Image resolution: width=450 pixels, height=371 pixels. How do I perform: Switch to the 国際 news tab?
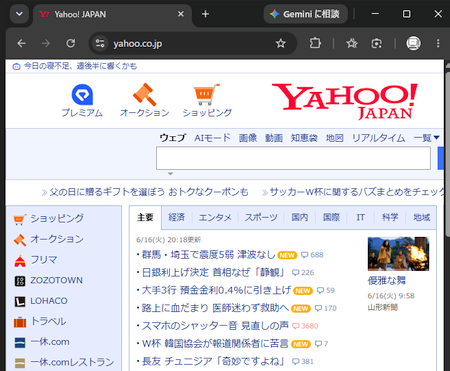(x=331, y=217)
